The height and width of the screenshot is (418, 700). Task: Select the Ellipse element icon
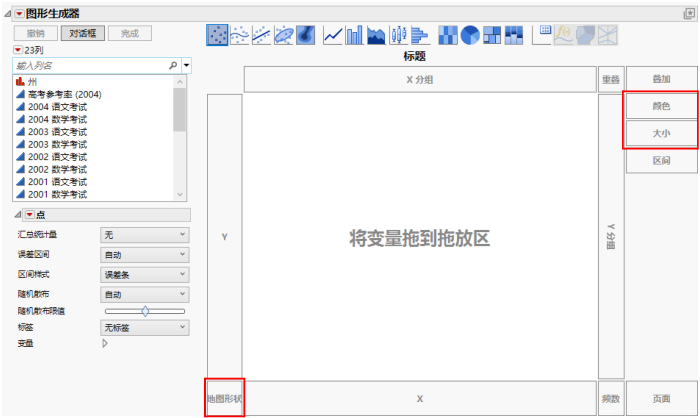[x=283, y=35]
